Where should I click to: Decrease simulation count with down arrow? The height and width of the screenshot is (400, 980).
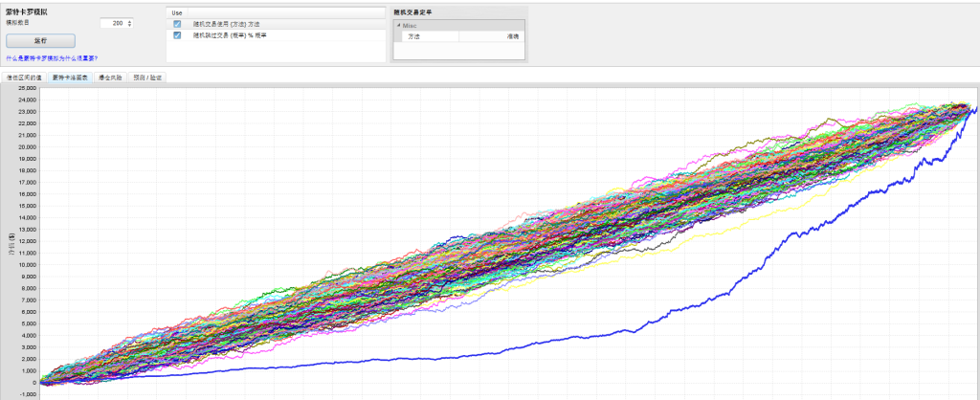(130, 25)
